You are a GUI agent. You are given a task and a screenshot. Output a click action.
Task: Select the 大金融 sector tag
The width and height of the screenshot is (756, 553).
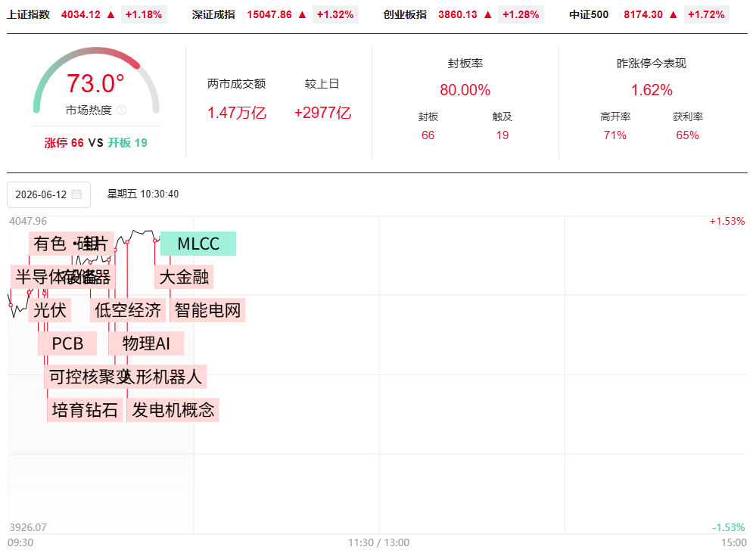coord(184,277)
